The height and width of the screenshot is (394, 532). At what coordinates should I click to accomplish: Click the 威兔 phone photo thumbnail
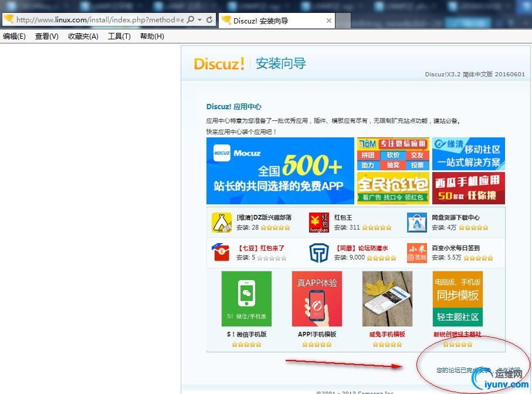click(x=387, y=299)
